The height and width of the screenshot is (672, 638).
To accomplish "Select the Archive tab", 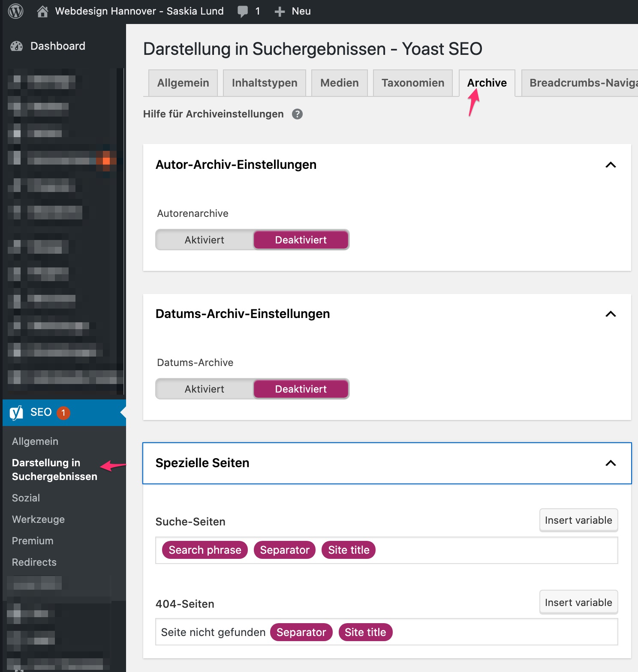I will [x=487, y=83].
